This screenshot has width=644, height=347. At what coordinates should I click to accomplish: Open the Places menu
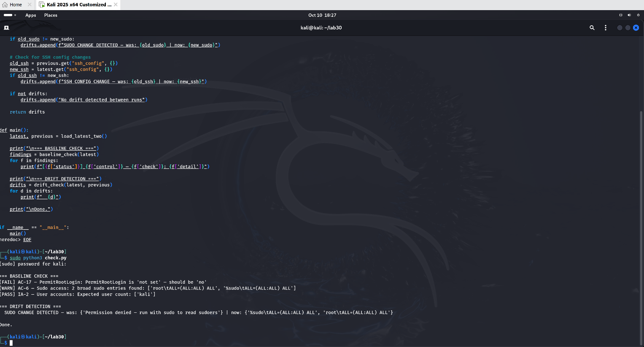click(x=51, y=15)
